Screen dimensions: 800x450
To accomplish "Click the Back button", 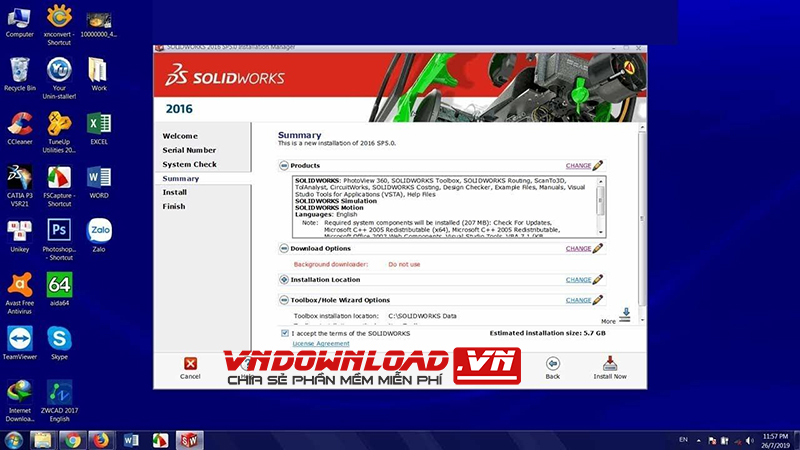I will (x=553, y=368).
